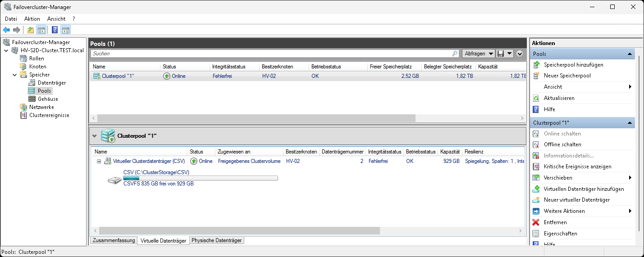
Task: Click the Netzwerke icon in the tree
Action: tap(23, 107)
